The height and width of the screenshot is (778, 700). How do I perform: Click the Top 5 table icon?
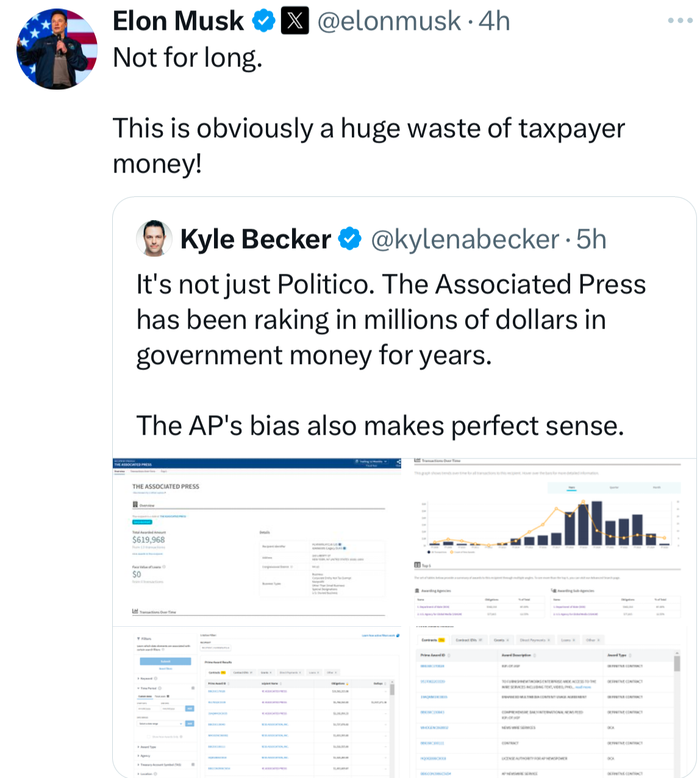tap(417, 566)
